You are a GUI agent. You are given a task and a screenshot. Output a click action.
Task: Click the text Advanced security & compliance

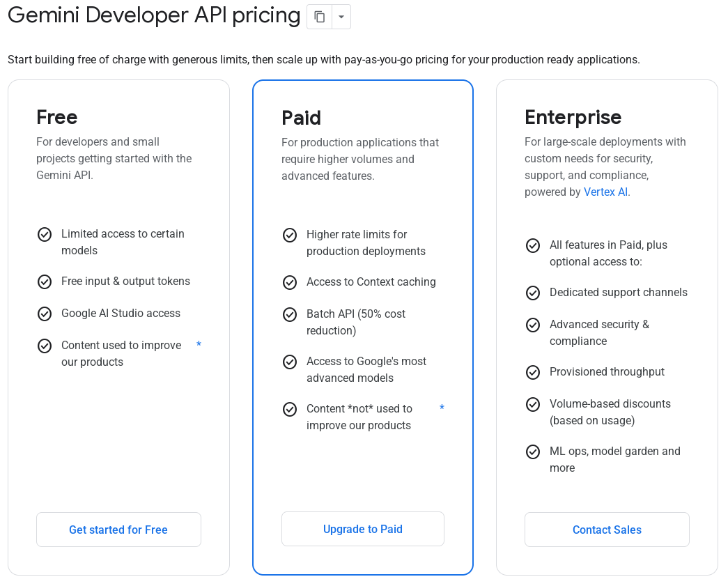pyautogui.click(x=599, y=332)
